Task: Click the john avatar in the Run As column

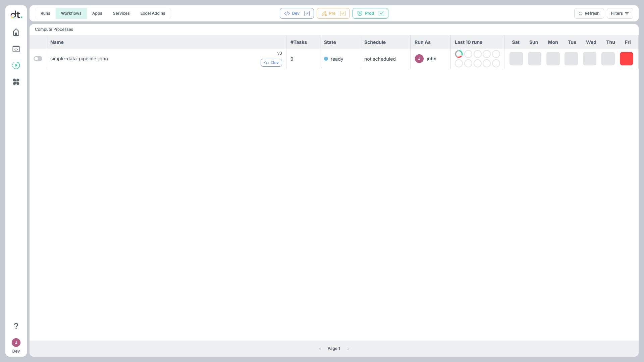Action: pos(419,59)
